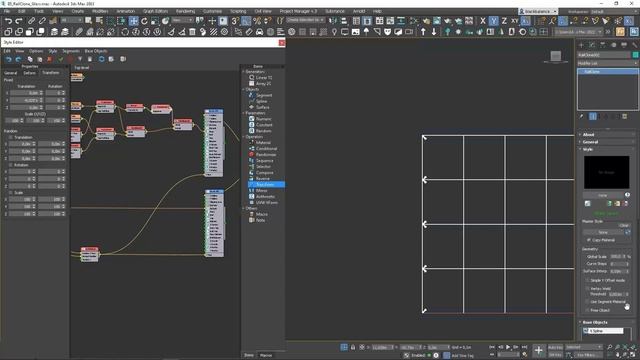Click the object name field in command panel

click(604, 55)
